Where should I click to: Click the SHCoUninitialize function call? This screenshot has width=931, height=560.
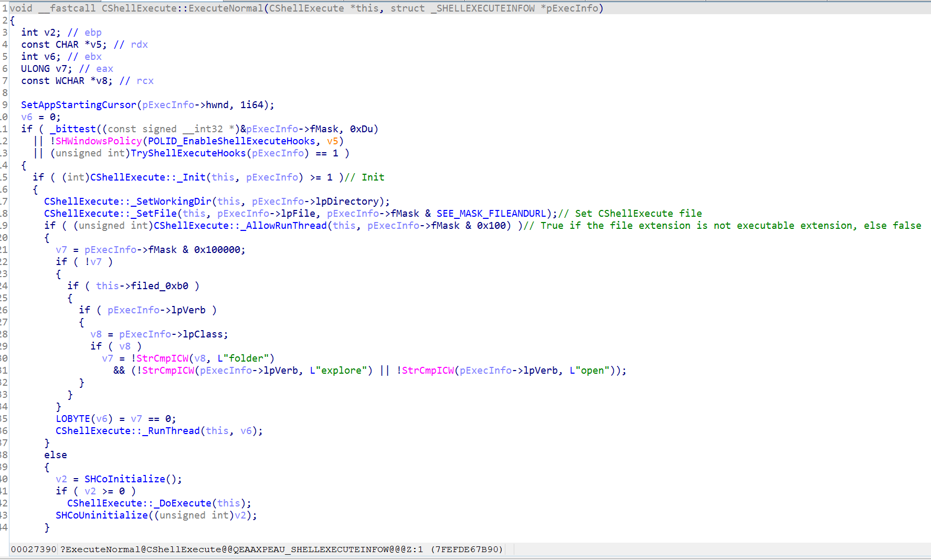(101, 515)
